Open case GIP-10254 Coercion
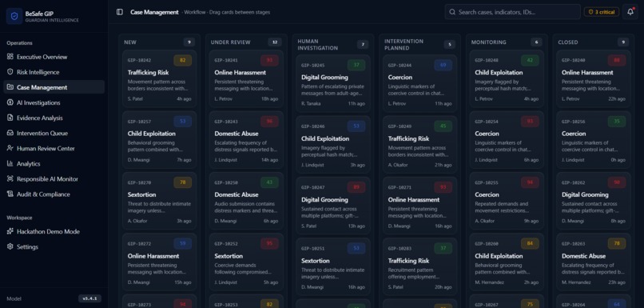 pyautogui.click(x=507, y=140)
